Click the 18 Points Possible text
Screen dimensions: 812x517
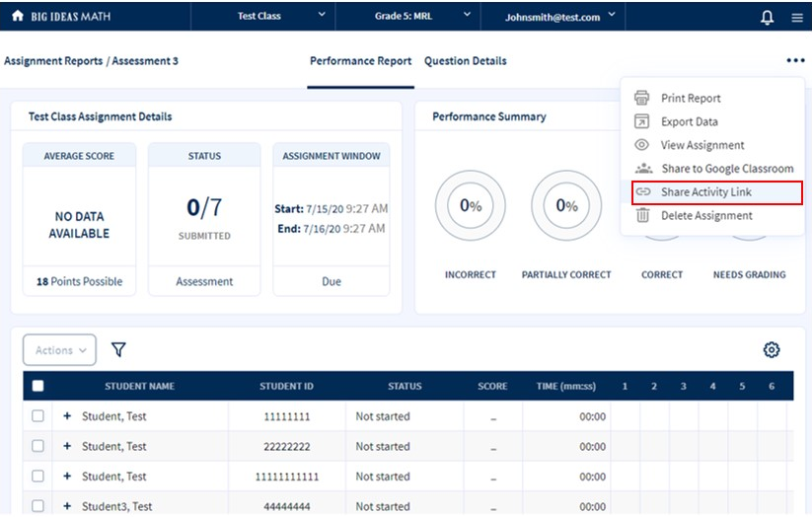[79, 282]
